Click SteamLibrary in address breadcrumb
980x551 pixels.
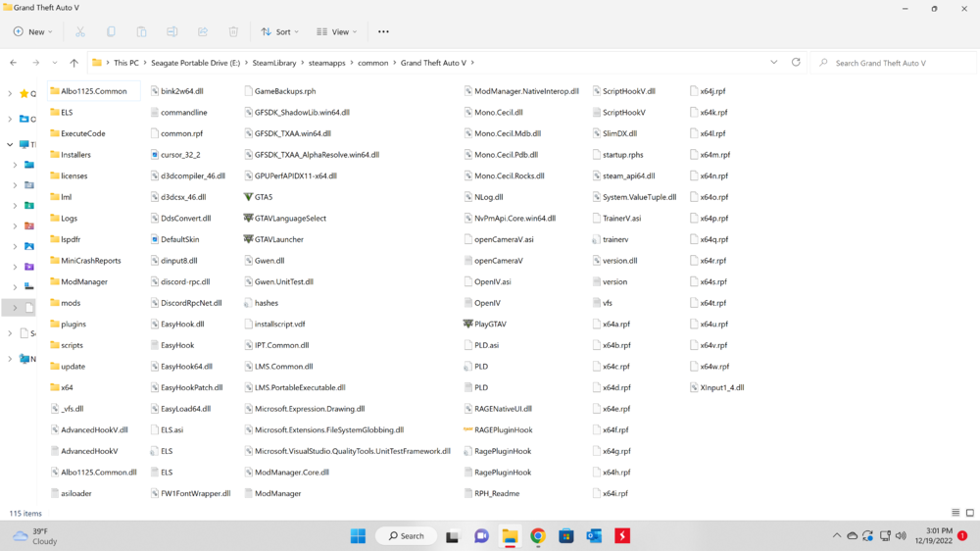click(274, 63)
